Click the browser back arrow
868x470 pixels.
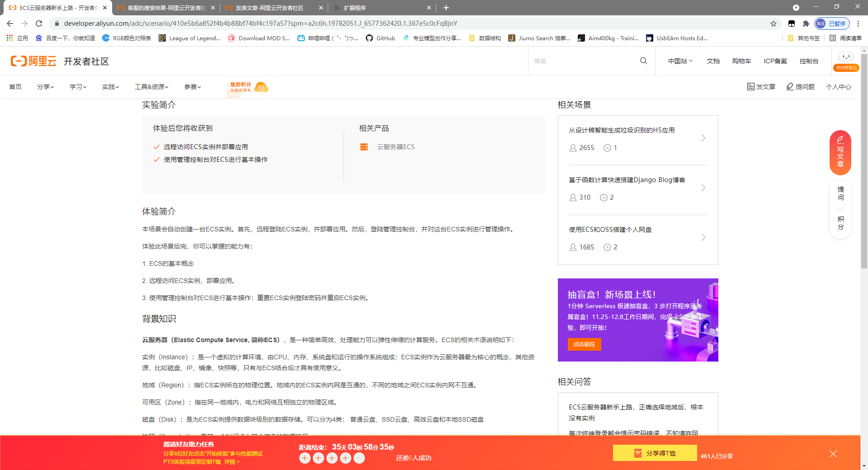click(x=10, y=23)
